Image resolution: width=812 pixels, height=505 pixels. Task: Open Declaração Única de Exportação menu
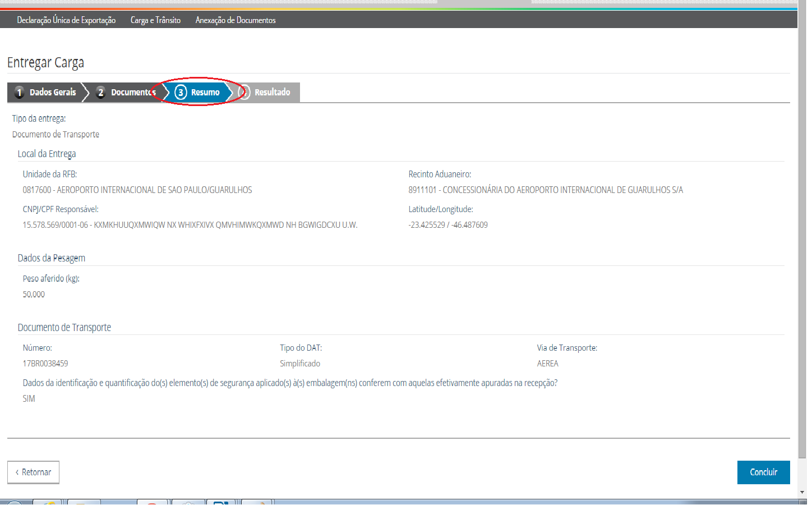(x=66, y=20)
